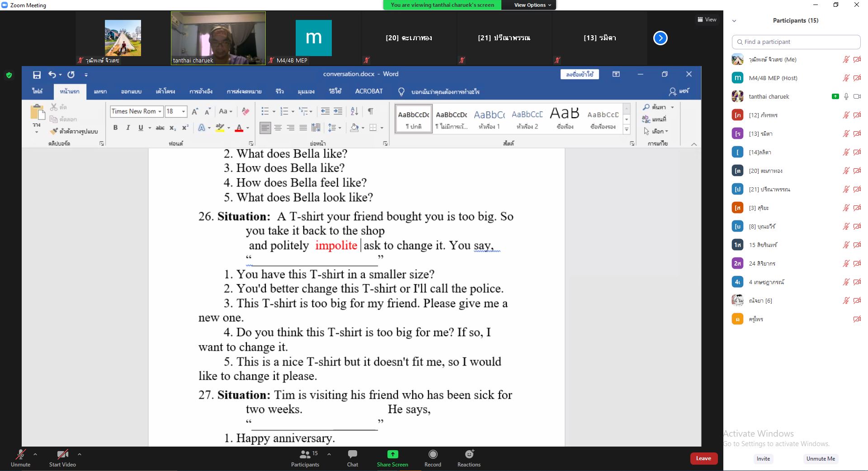Leave the meeting
The image size is (868, 471).
[703, 458]
